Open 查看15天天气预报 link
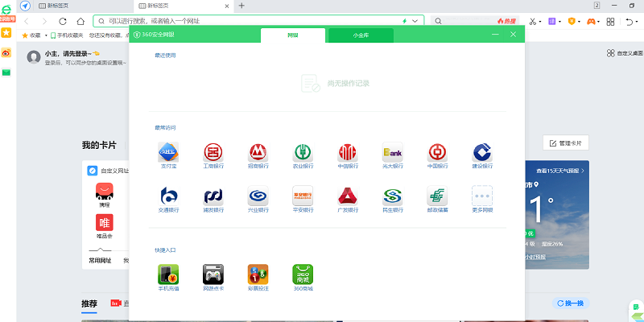The image size is (644, 322). tap(560, 171)
